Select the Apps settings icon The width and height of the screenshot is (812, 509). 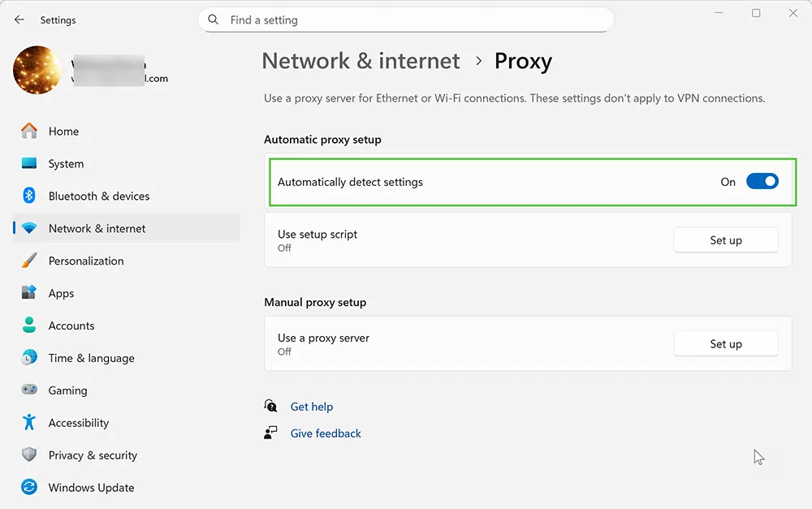(28, 293)
